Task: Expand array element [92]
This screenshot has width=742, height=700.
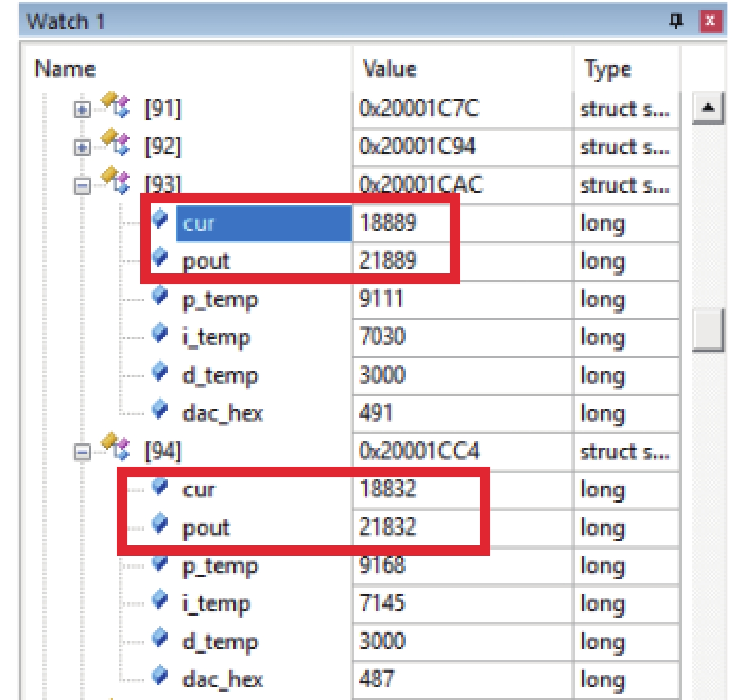Action: pyautogui.click(x=82, y=147)
